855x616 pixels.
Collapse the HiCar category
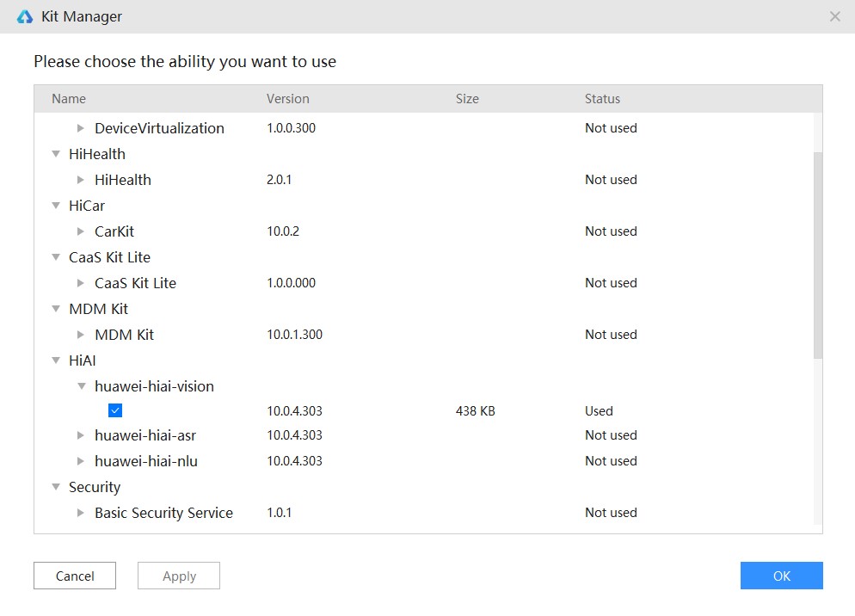click(x=56, y=206)
